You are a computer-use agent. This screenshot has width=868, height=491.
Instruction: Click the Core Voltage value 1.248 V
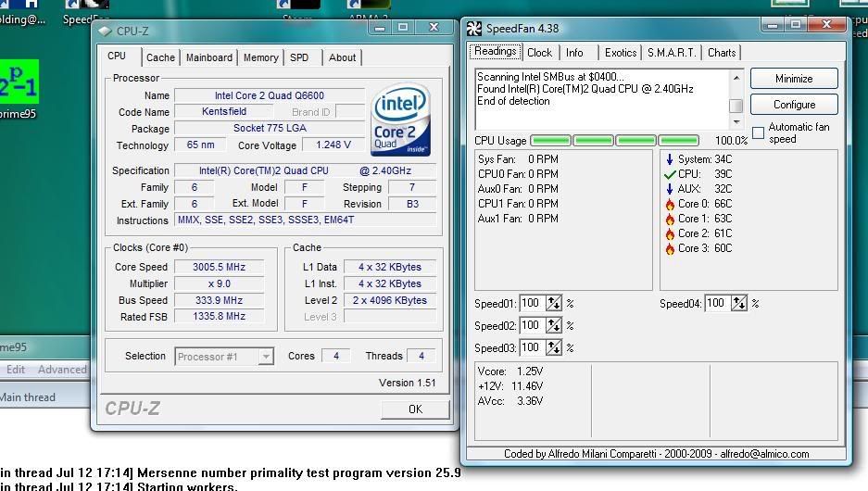point(333,145)
